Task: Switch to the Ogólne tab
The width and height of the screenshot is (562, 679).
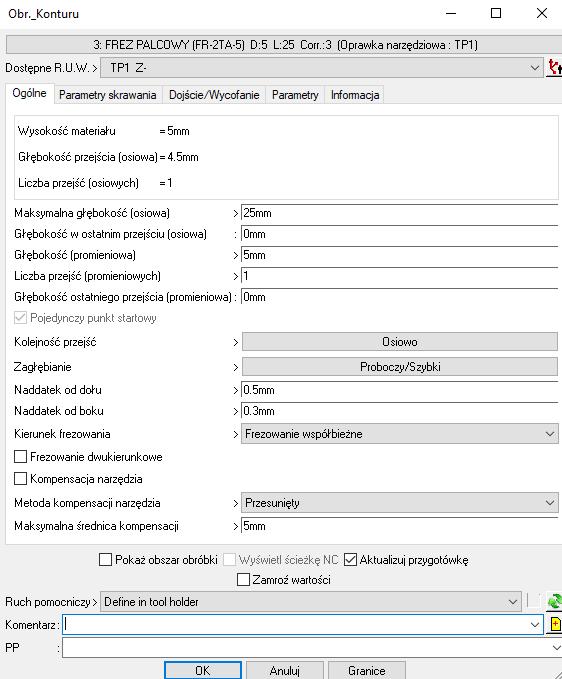Action: [x=29, y=93]
